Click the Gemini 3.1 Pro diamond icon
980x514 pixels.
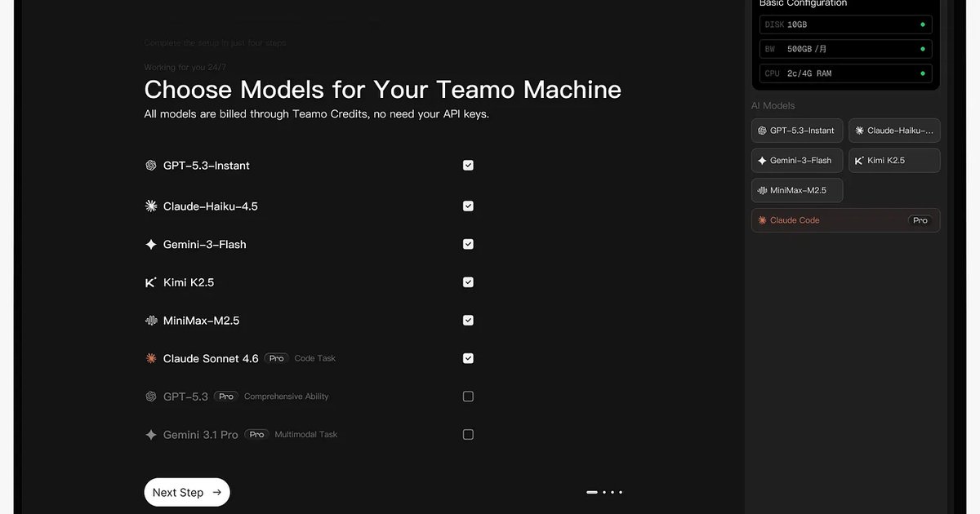click(151, 434)
